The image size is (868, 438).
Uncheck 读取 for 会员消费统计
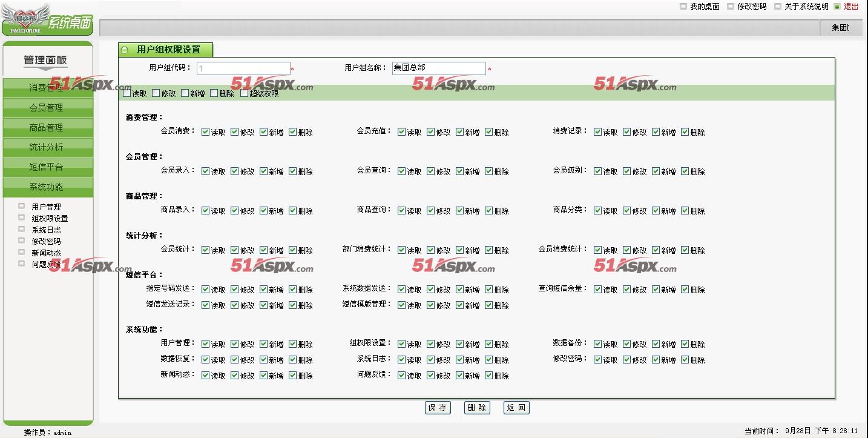pyautogui.click(x=598, y=250)
